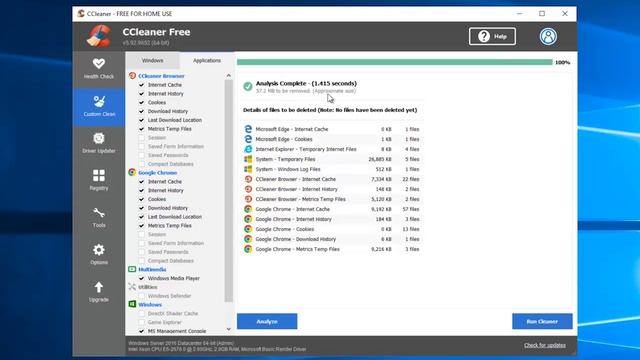Open the Tools section
This screenshot has width=640, height=360.
pyautogui.click(x=99, y=218)
